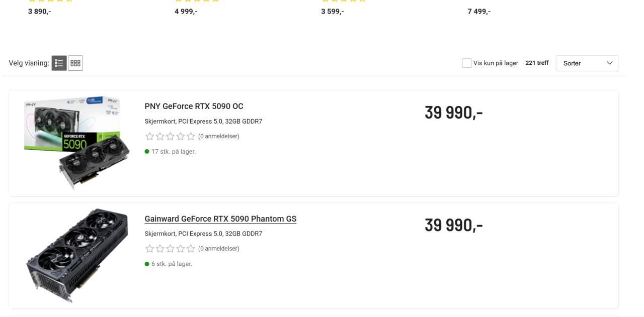Click fifth rating star of PNY card
Viewport: 644px width, 317px height.
click(191, 136)
